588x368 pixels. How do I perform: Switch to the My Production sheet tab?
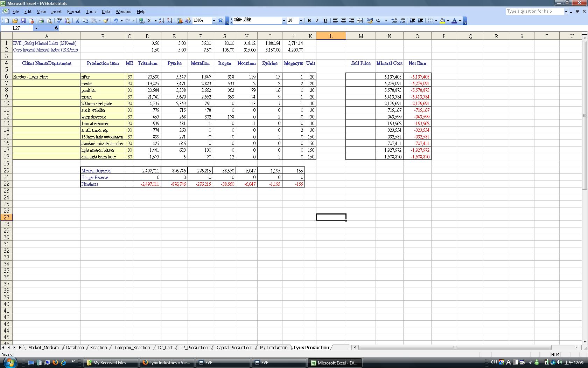pos(274,347)
